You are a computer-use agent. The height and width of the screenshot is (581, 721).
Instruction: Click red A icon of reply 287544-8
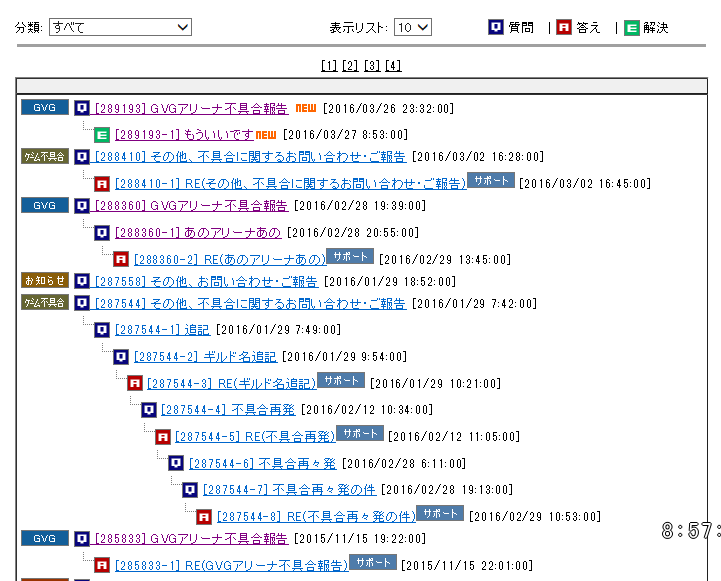204,517
